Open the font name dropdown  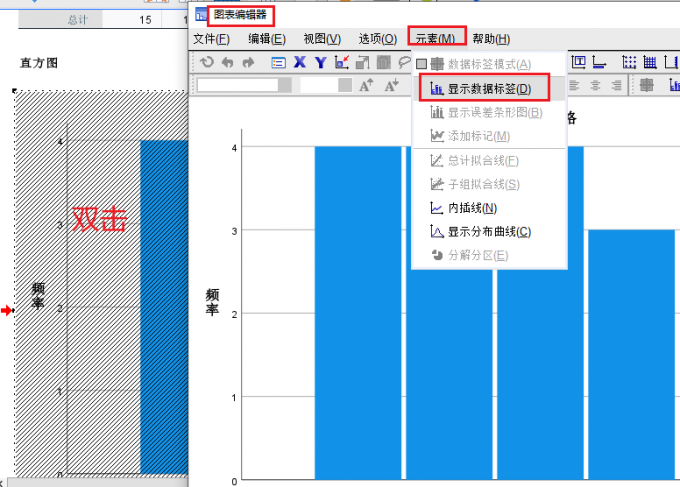pos(285,85)
